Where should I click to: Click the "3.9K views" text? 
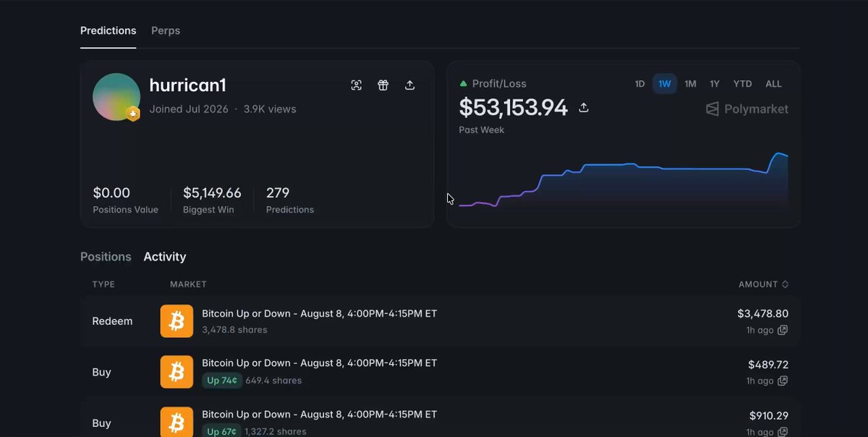click(270, 109)
